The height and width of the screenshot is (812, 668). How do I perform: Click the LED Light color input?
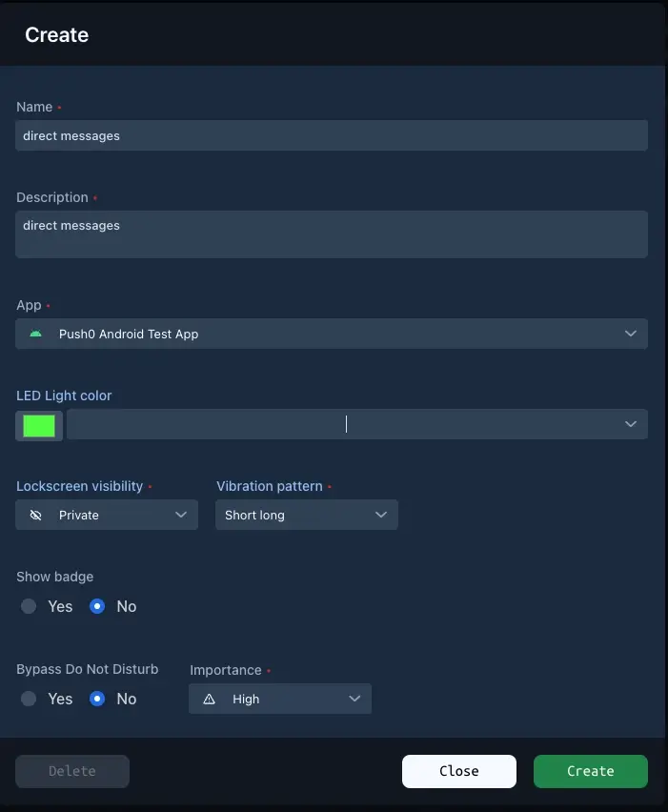pos(357,424)
